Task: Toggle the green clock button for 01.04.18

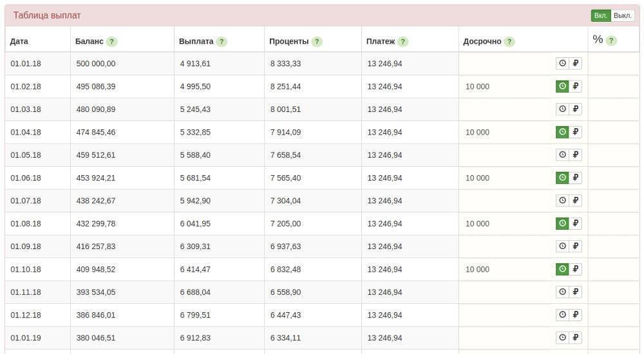Action: pyautogui.click(x=562, y=132)
